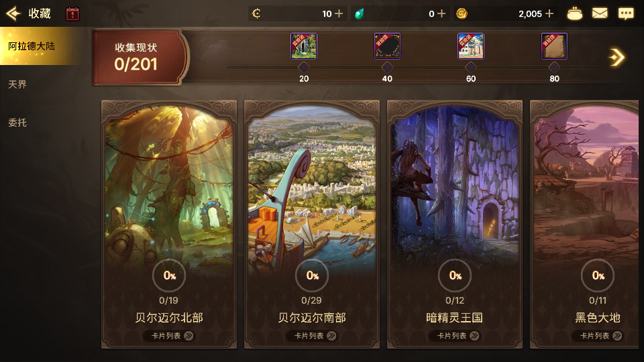Open the red calendar alert icon

coord(72,13)
